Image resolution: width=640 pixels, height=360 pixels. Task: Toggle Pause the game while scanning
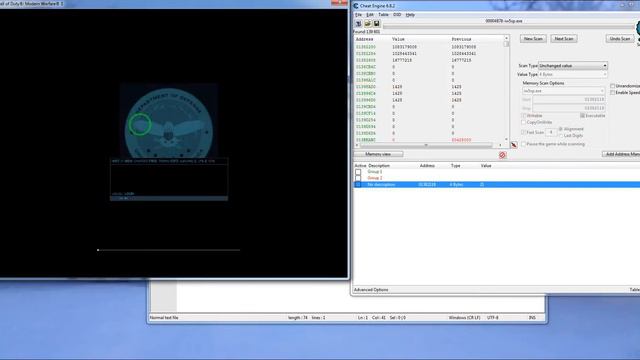[x=524, y=144]
